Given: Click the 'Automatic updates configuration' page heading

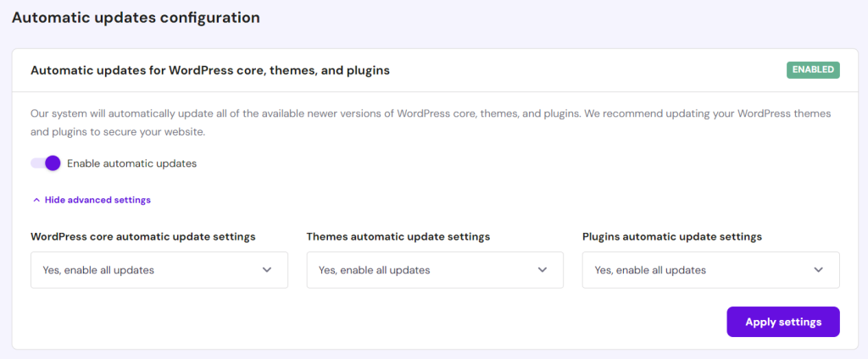Looking at the screenshot, I should [136, 17].
